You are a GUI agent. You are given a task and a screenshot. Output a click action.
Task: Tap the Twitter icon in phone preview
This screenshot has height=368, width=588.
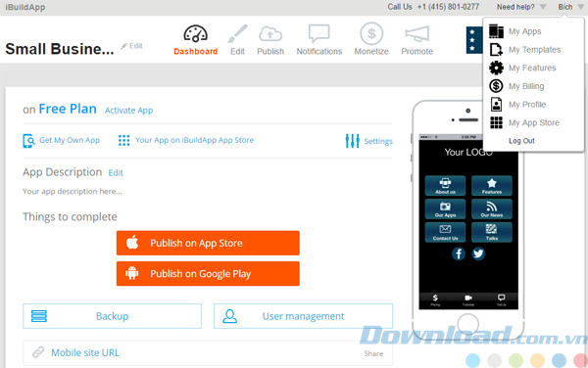point(478,253)
